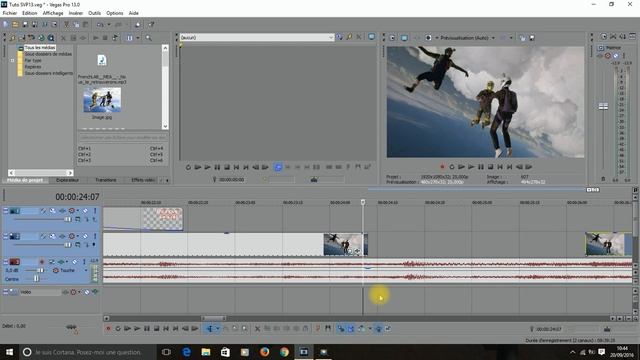
Task: Open the Prévisualisation (Auto) quality dropdown
Action: [x=493, y=38]
